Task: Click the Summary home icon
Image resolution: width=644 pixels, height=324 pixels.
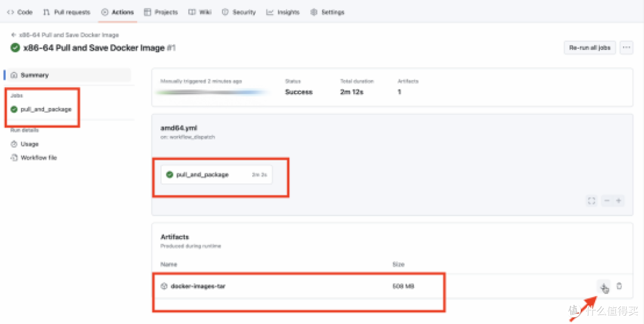Action: click(x=14, y=75)
